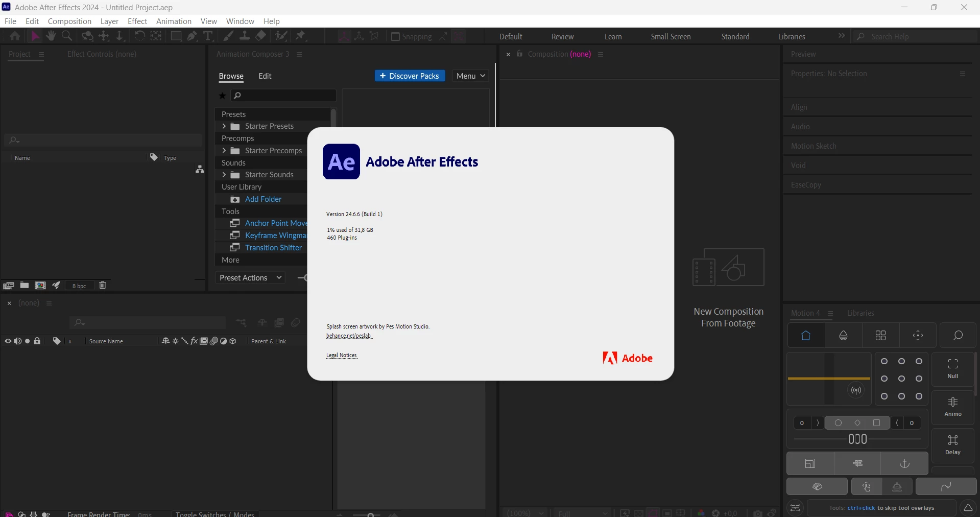Select the Roto Brush tool
This screenshot has height=517, width=980.
click(281, 36)
